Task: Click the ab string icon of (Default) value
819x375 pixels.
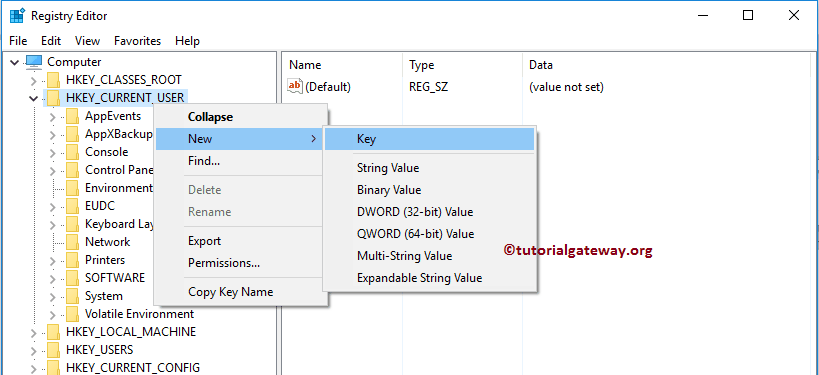Action: [x=295, y=87]
